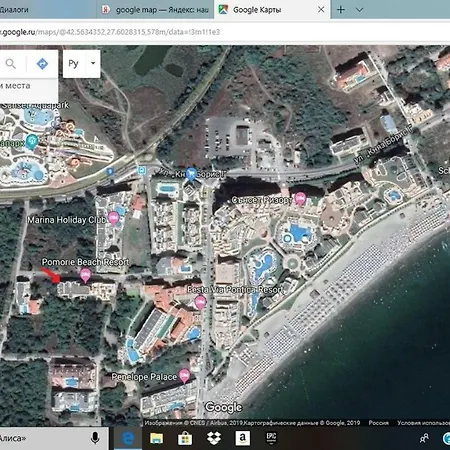
Task: Close the Google Карты tab
Action: tap(321, 10)
